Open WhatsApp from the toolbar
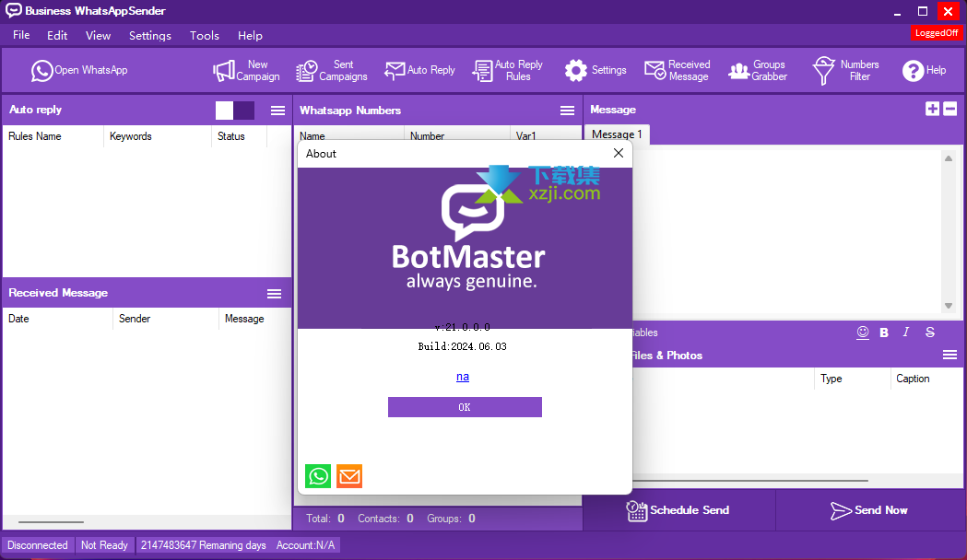The width and height of the screenshot is (967, 560). [x=79, y=70]
